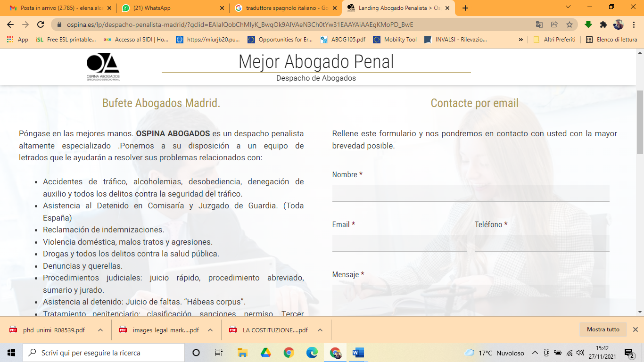
Task: Click the Mensaje text area
Action: (x=471, y=301)
